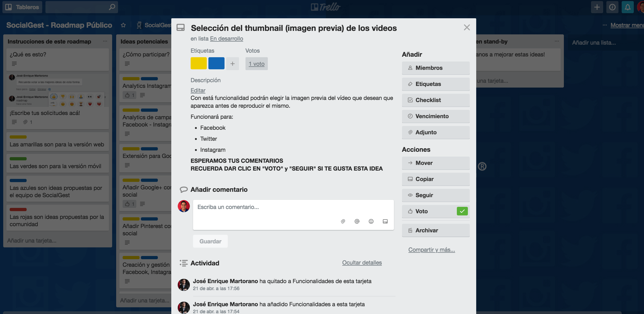644x314 pixels.
Task: Open options for the stand-by list
Action: click(557, 41)
